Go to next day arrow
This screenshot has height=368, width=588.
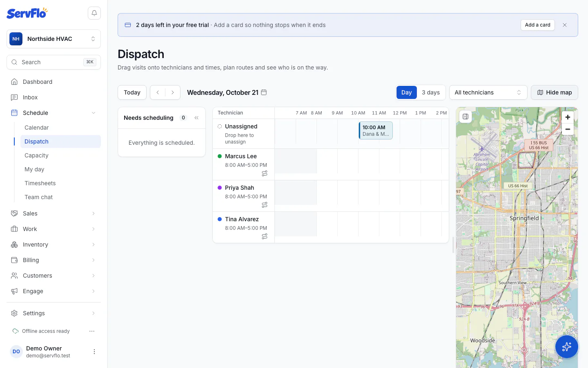[x=173, y=92]
